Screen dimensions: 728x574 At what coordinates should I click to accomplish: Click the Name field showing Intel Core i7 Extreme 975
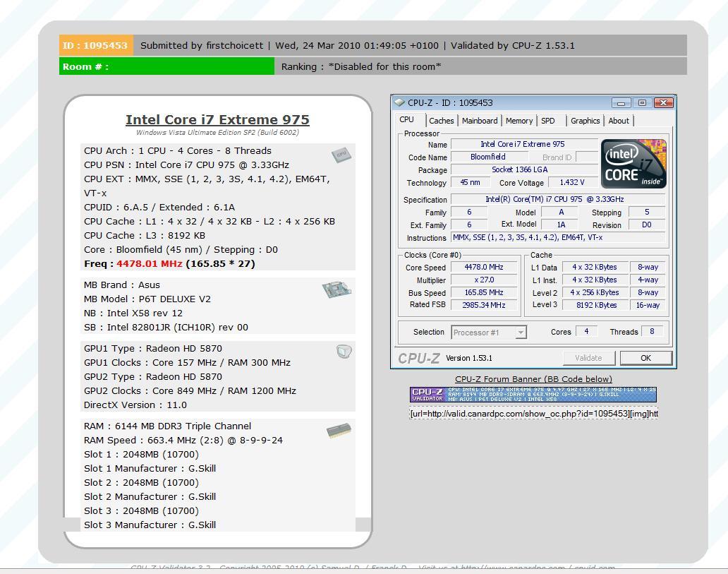(524, 144)
